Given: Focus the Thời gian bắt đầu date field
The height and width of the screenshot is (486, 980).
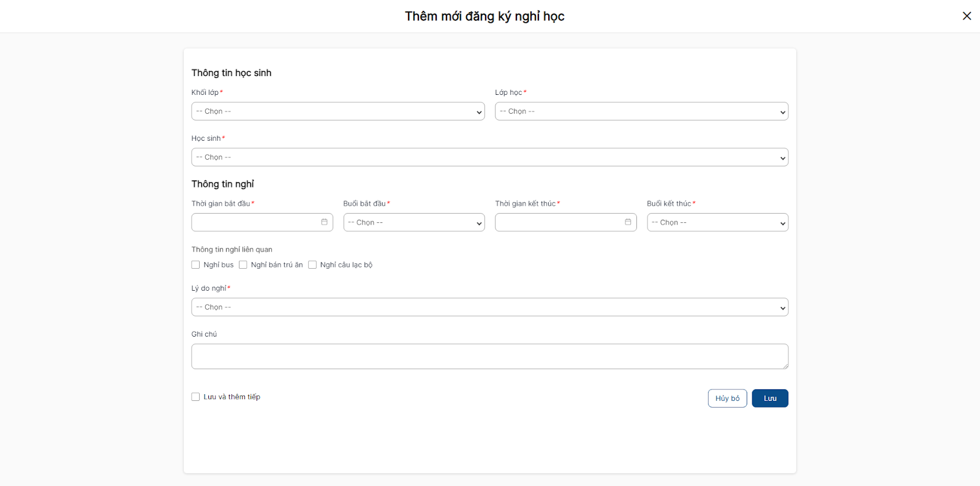Looking at the screenshot, I should [254, 223].
